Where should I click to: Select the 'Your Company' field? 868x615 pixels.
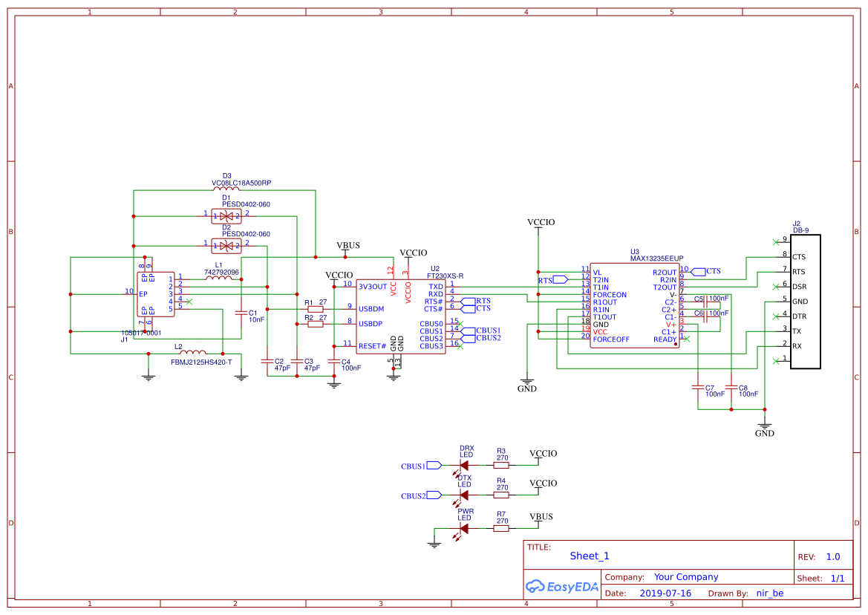tap(686, 577)
